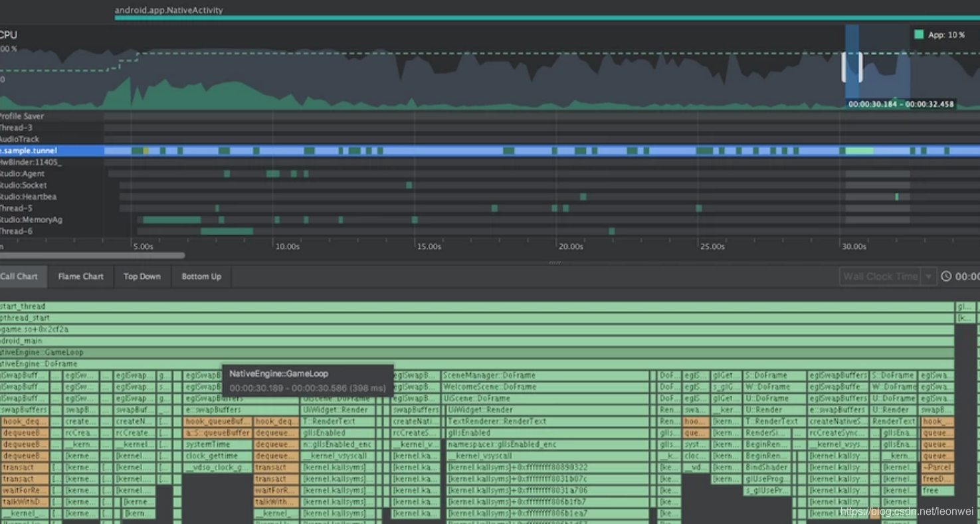Click the 10.00s mark on timeline axis

tap(287, 246)
